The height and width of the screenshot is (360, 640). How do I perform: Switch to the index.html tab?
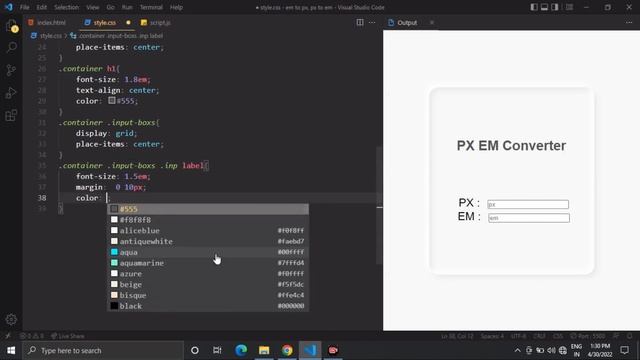coord(47,23)
